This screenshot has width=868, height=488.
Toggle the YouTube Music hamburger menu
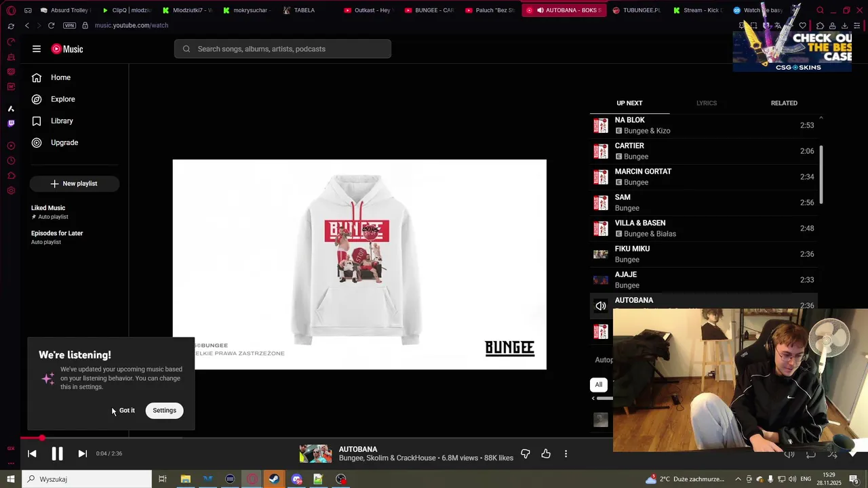click(37, 49)
